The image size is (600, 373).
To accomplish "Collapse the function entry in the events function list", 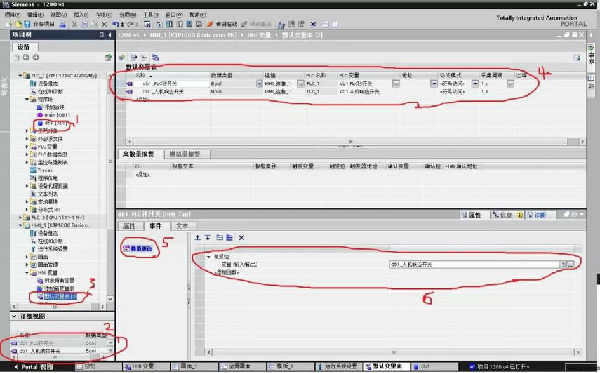I will pos(209,257).
